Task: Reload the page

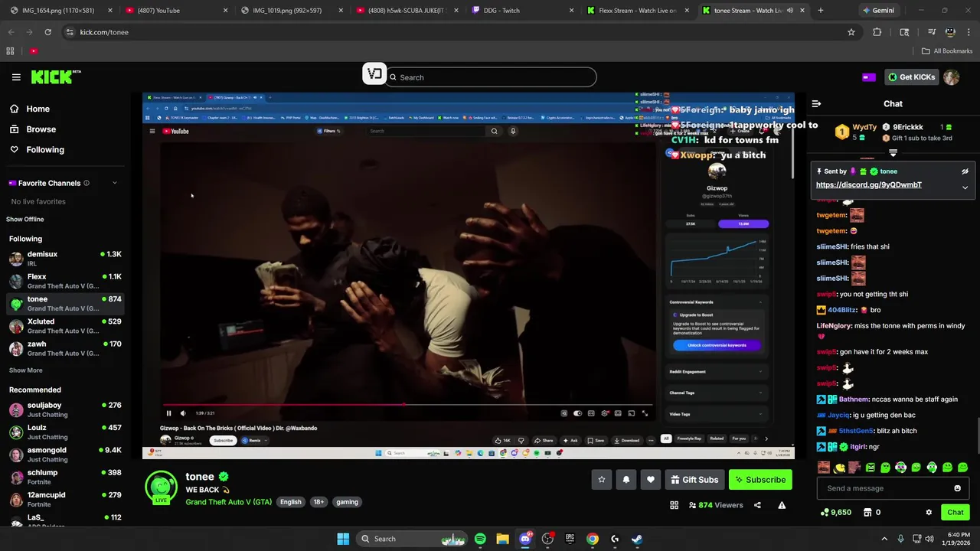Action: pos(47,32)
